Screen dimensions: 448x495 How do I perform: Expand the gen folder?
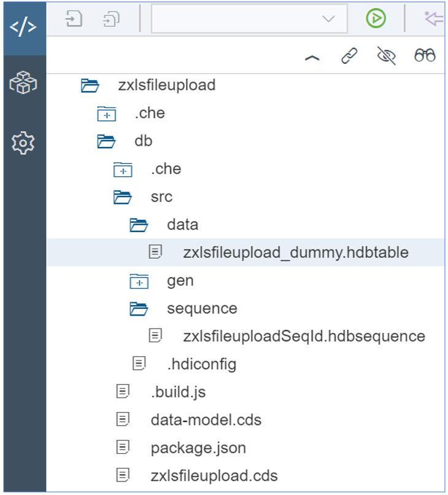pos(139,281)
